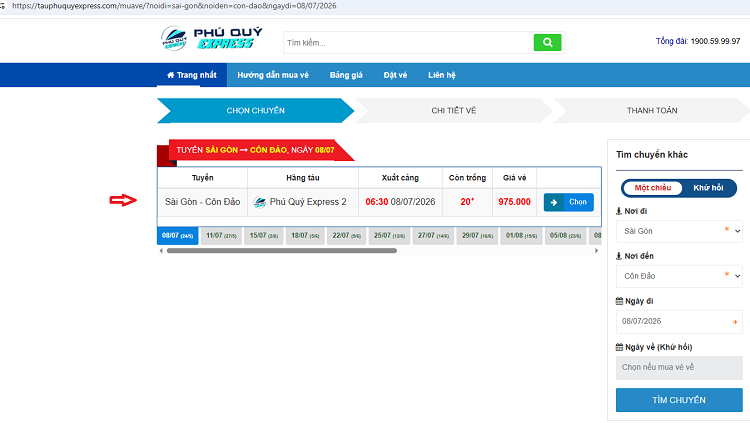Select the 29/07 date tab
The height and width of the screenshot is (423, 750).
point(477,236)
